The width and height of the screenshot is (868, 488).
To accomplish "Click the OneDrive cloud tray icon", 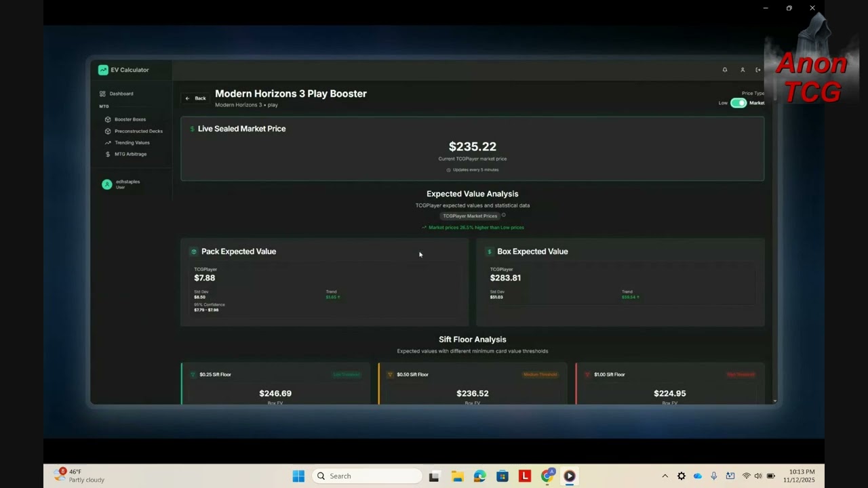I will tap(698, 476).
